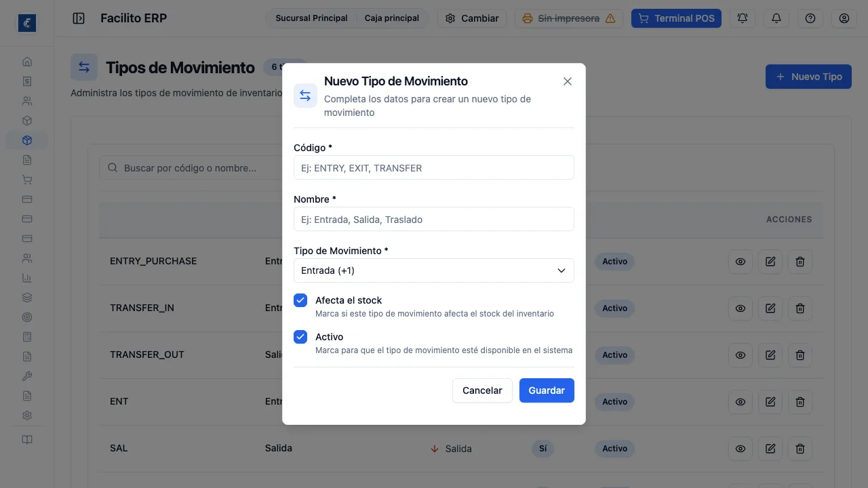Open the ringing bell alerts icon

(743, 18)
